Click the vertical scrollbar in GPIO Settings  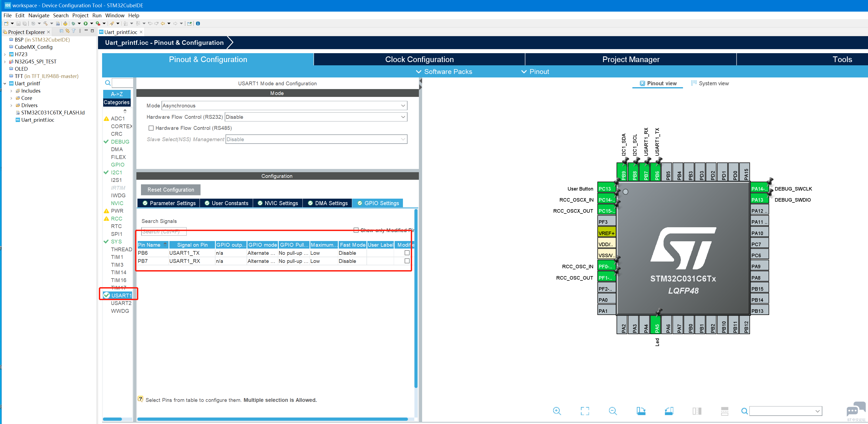coord(416,298)
